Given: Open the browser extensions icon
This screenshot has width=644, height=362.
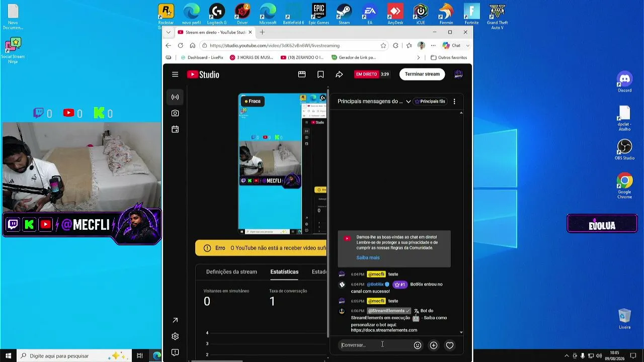Looking at the screenshot, I should click(x=395, y=45).
